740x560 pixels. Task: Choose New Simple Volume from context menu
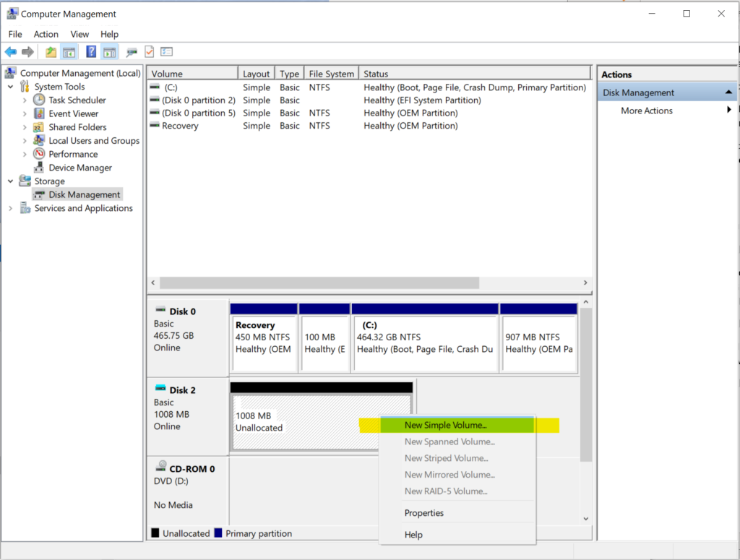tap(445, 426)
